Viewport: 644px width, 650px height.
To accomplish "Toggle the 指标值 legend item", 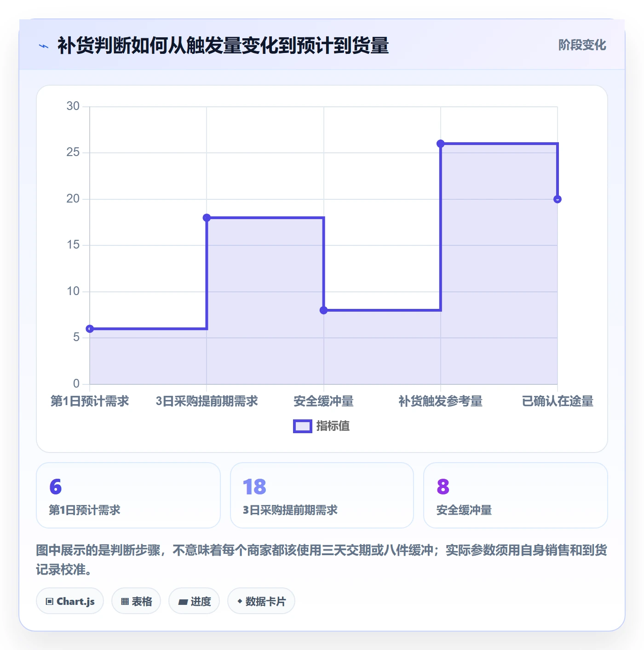I will [322, 426].
